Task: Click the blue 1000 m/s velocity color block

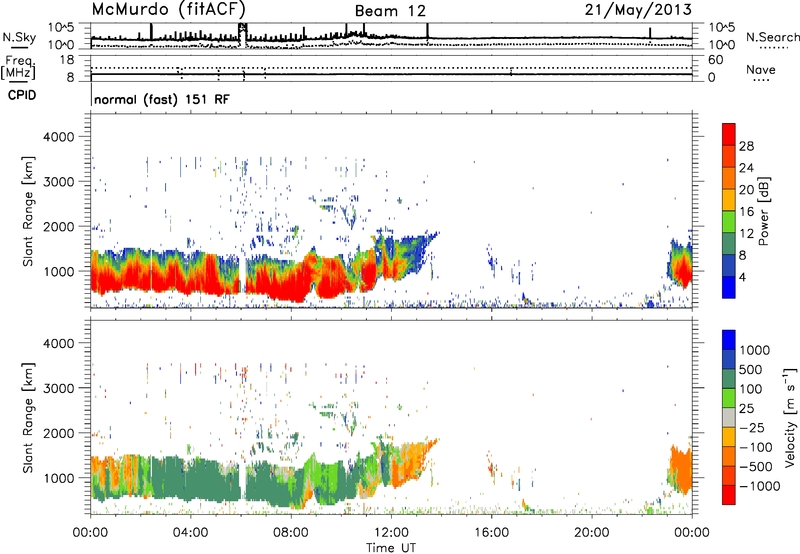Action: [x=729, y=340]
